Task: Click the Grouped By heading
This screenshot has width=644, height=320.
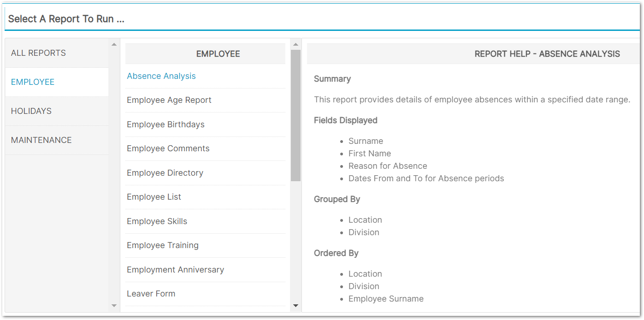Action: [x=337, y=199]
